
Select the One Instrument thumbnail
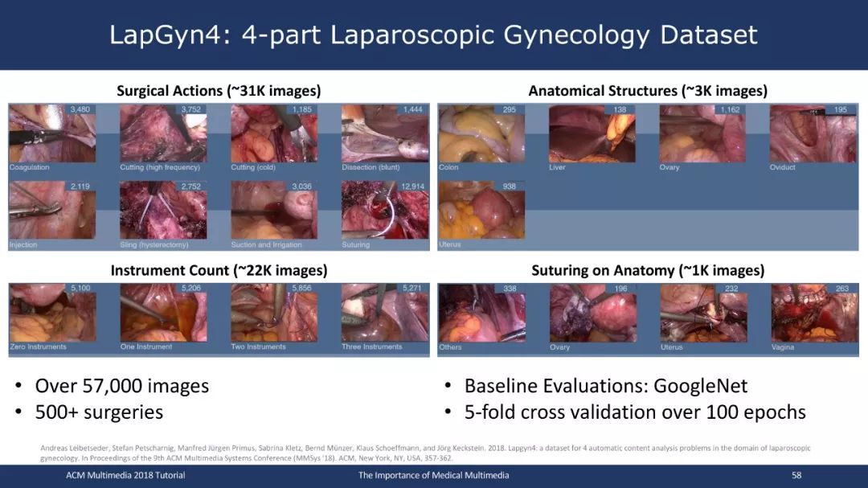pyautogui.click(x=163, y=313)
